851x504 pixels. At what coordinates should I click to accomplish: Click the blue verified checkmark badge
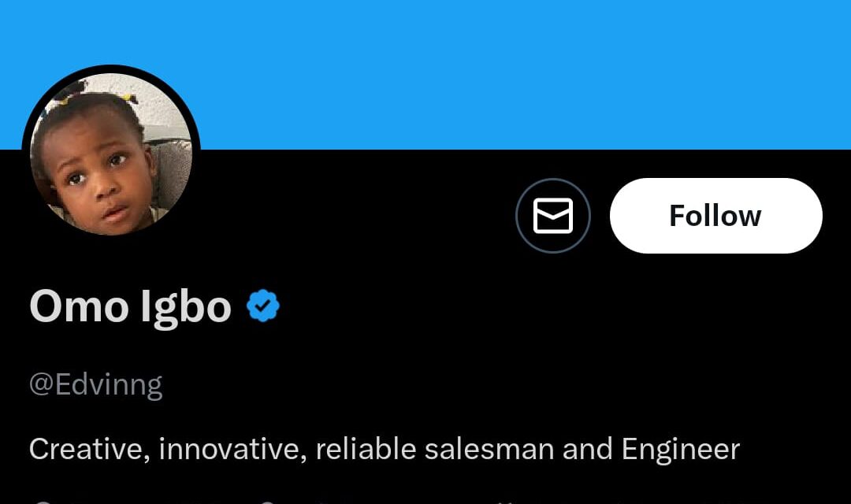click(263, 306)
